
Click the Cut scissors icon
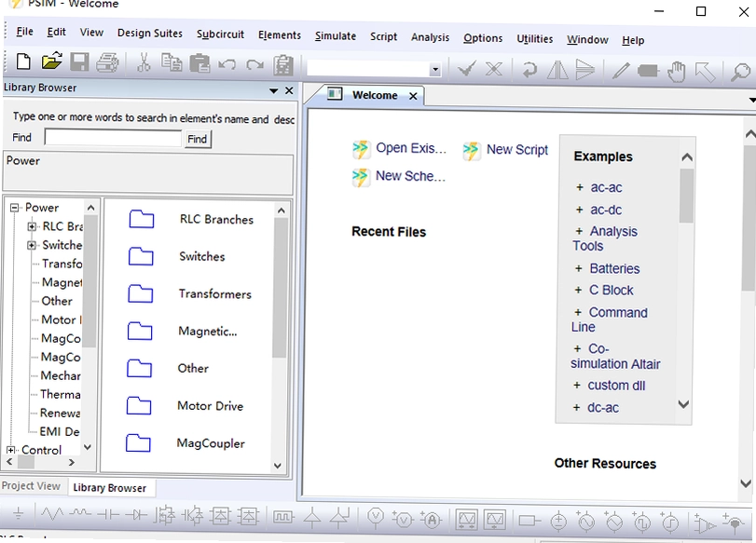point(144,62)
